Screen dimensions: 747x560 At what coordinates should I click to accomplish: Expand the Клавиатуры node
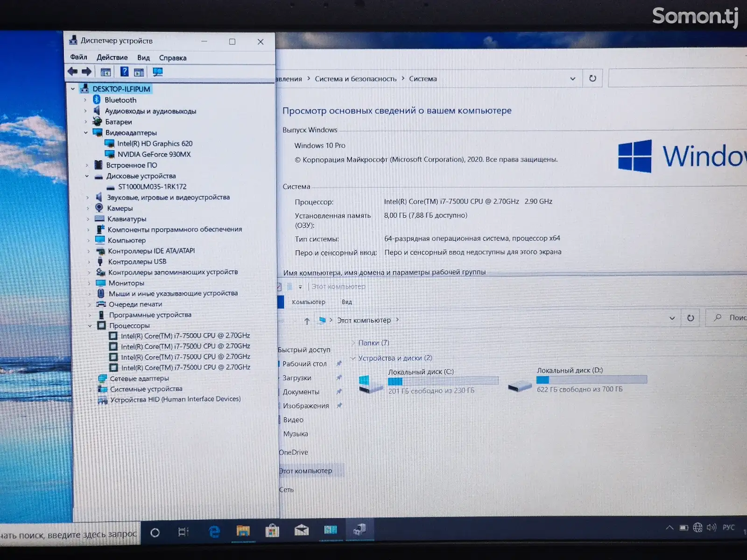(x=88, y=219)
